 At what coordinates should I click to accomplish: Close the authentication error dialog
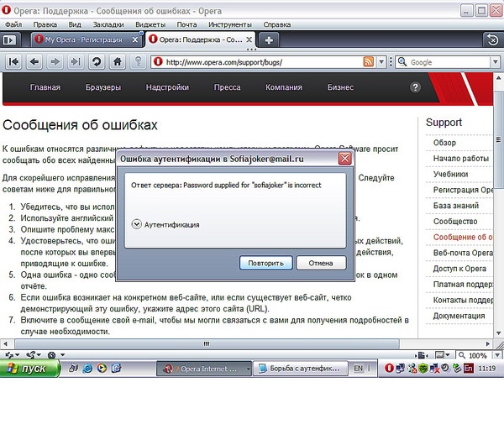point(344,159)
